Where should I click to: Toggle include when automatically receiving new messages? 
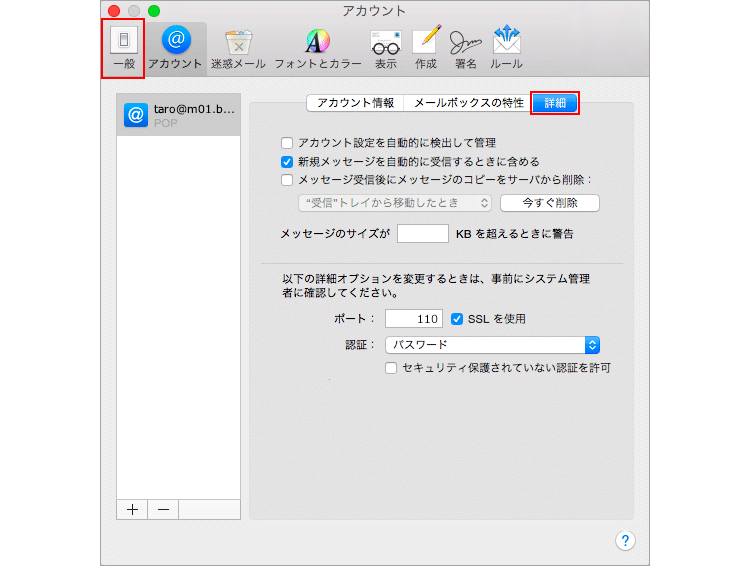point(288,161)
